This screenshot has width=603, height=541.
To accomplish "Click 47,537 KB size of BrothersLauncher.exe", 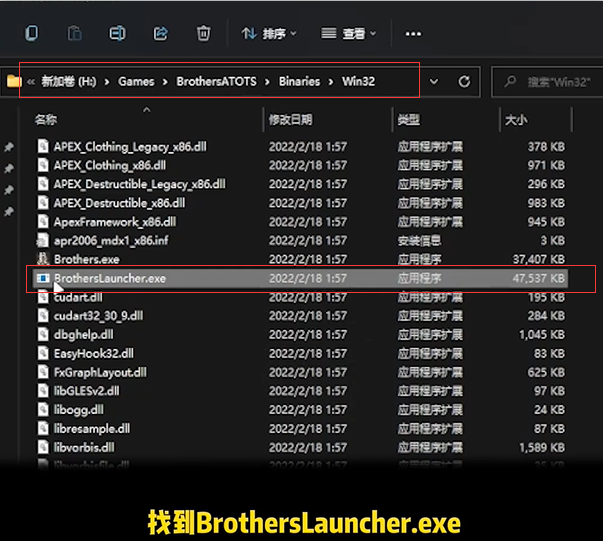I will coord(538,278).
